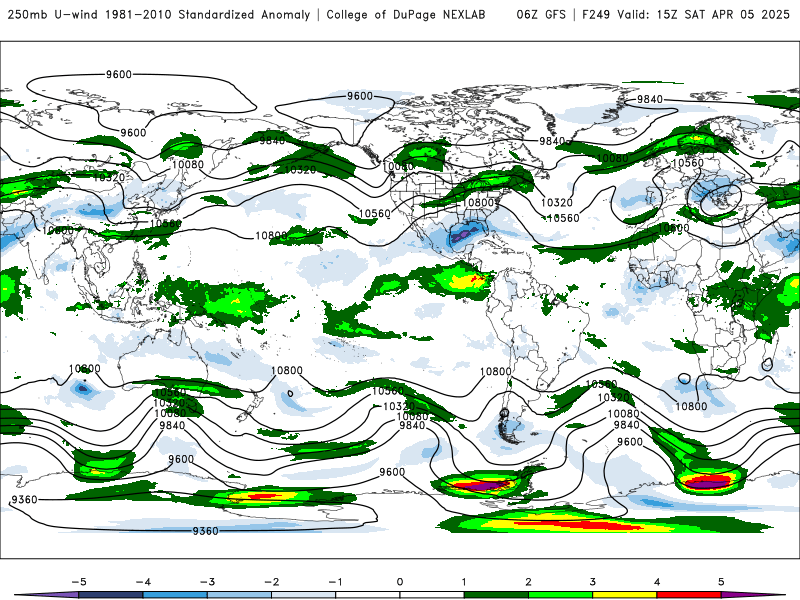Click the '250mb U-wind 1981-2010 Standardized Anomaly' title
This screenshot has width=800, height=600.
tap(159, 15)
